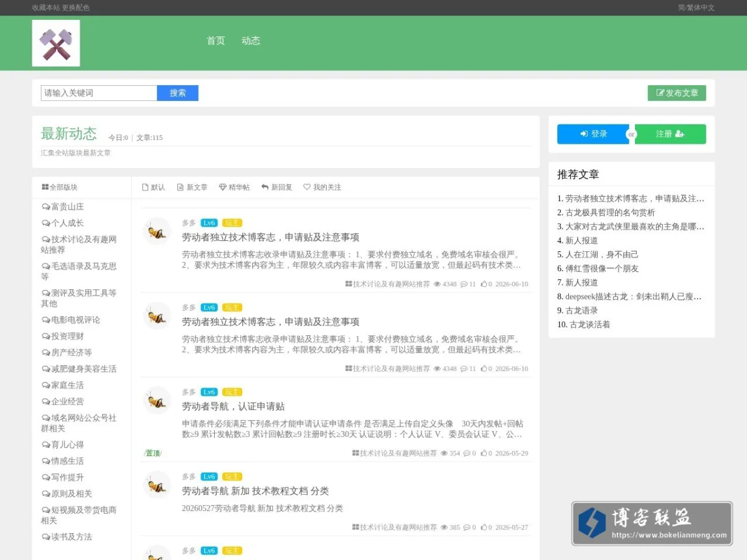Open the 电影电视评论 board

coord(71,320)
